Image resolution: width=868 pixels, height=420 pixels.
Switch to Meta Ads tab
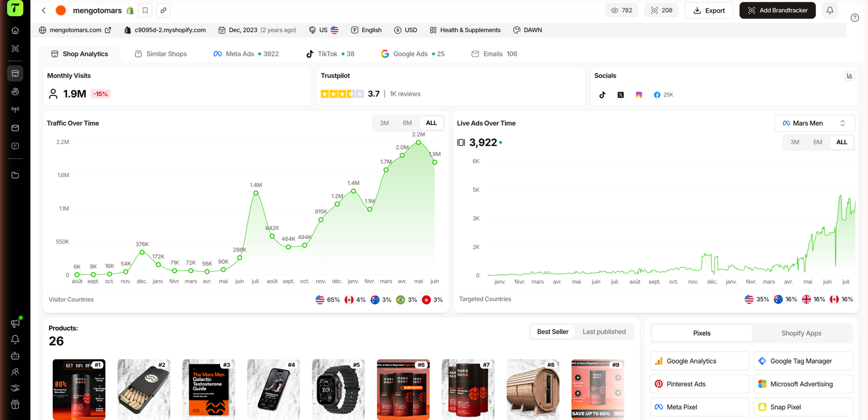point(246,54)
